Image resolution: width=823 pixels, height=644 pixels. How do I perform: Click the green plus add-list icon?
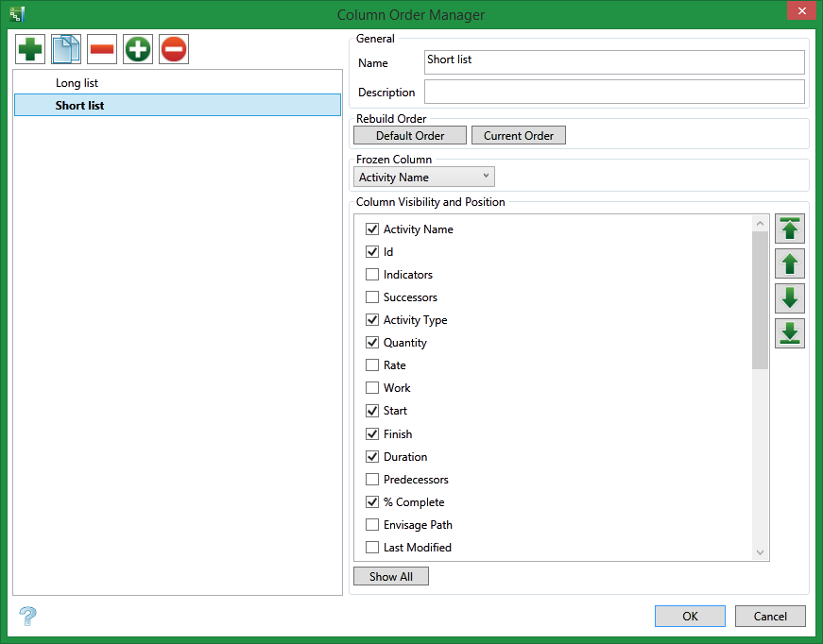(x=30, y=49)
